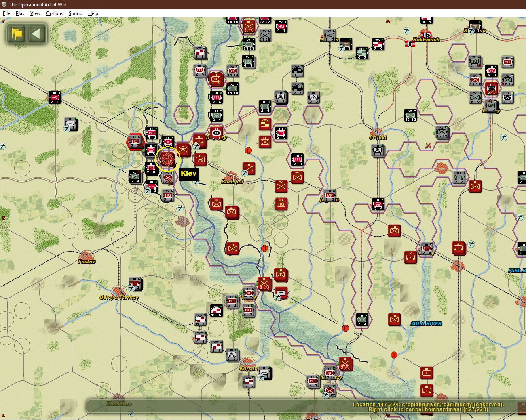Click the Bakhmach city label

pos(426,40)
